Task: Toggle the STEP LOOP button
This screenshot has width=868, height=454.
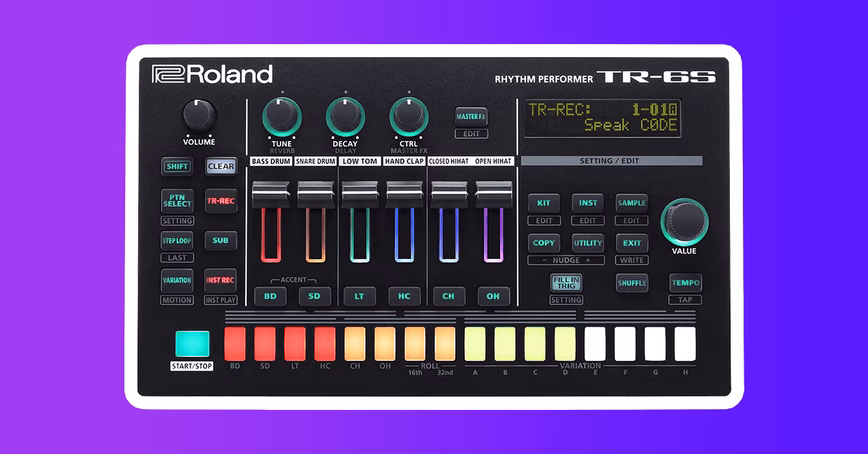Action: pos(177,241)
